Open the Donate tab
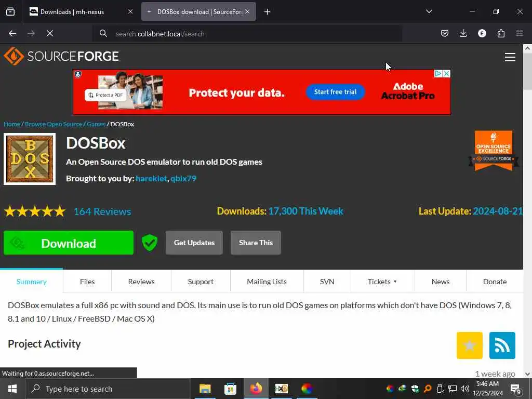 tap(495, 282)
